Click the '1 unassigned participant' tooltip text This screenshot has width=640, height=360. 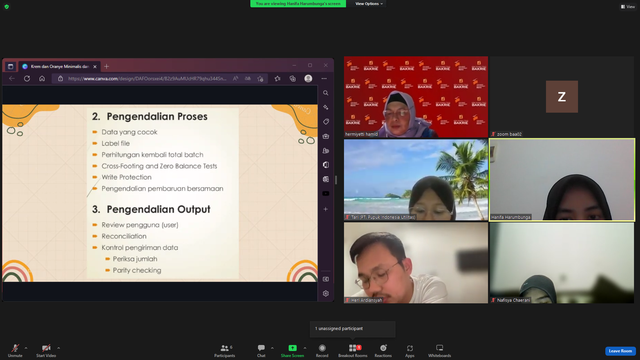pyautogui.click(x=339, y=329)
